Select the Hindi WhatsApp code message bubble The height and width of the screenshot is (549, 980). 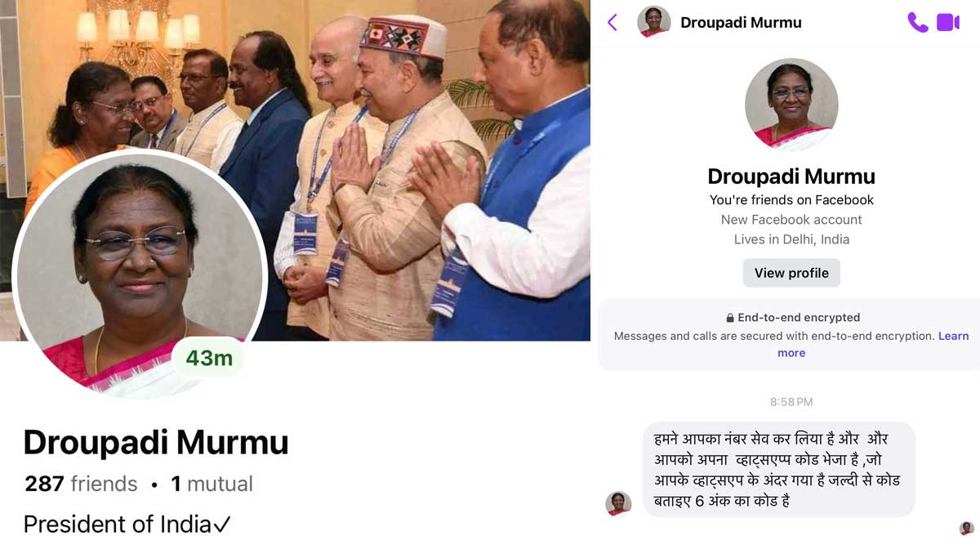779,470
